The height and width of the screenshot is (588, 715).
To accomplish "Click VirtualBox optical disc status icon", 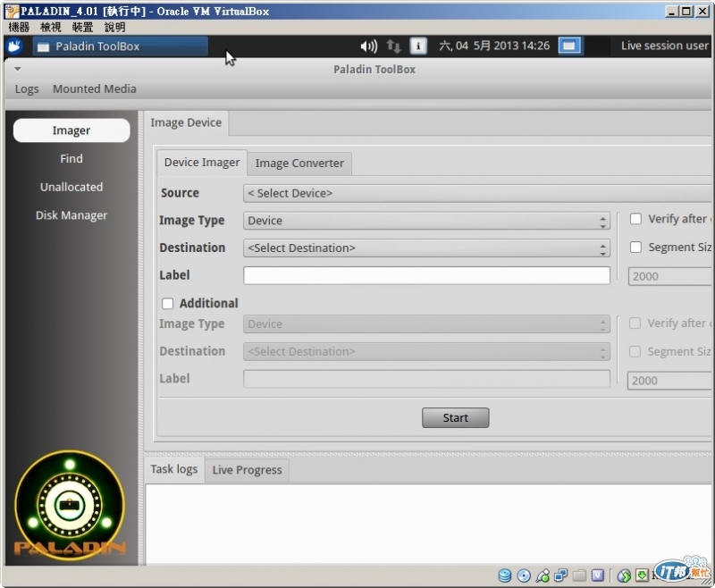I will point(524,575).
